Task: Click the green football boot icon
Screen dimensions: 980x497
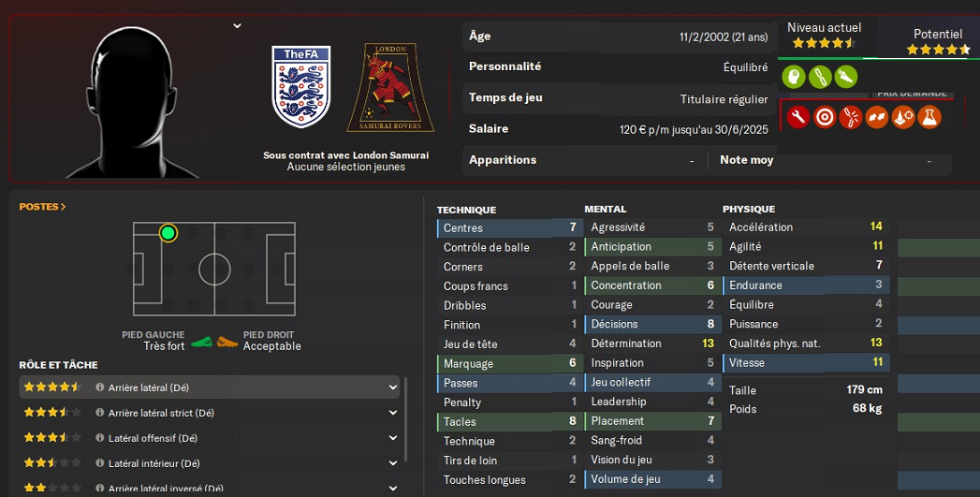Action: pyautogui.click(x=845, y=76)
